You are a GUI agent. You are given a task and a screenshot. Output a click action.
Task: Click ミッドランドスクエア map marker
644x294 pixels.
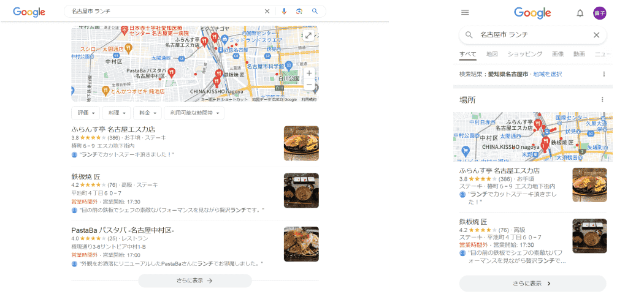224,39
